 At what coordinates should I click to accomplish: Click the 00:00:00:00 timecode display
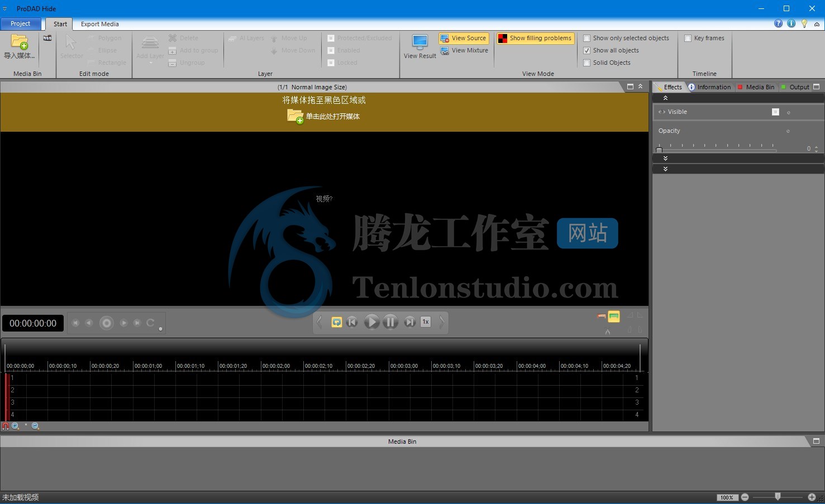[x=33, y=323]
